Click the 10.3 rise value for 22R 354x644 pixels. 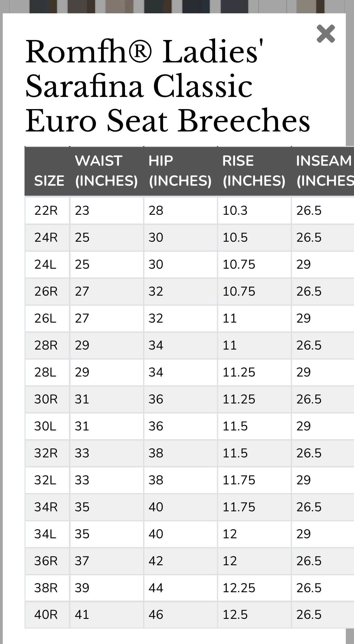(235, 211)
